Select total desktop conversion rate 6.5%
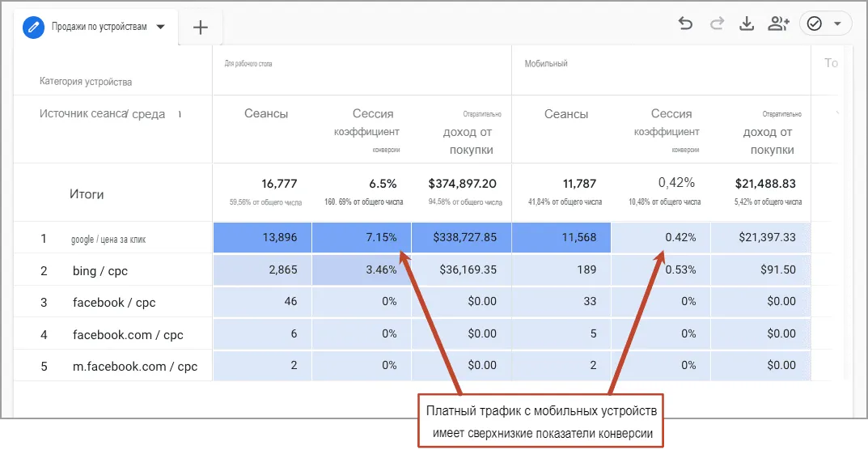The height and width of the screenshot is (467, 868). point(383,184)
